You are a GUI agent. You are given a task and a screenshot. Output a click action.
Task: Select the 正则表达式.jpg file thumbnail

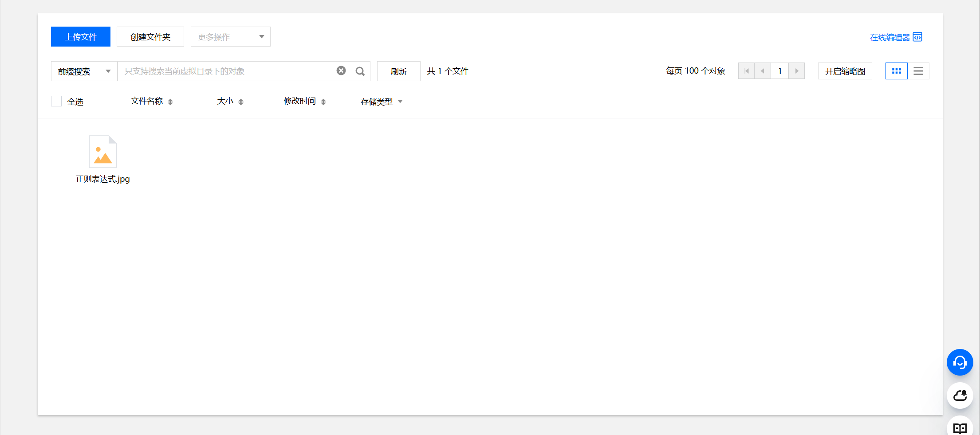[x=102, y=151]
